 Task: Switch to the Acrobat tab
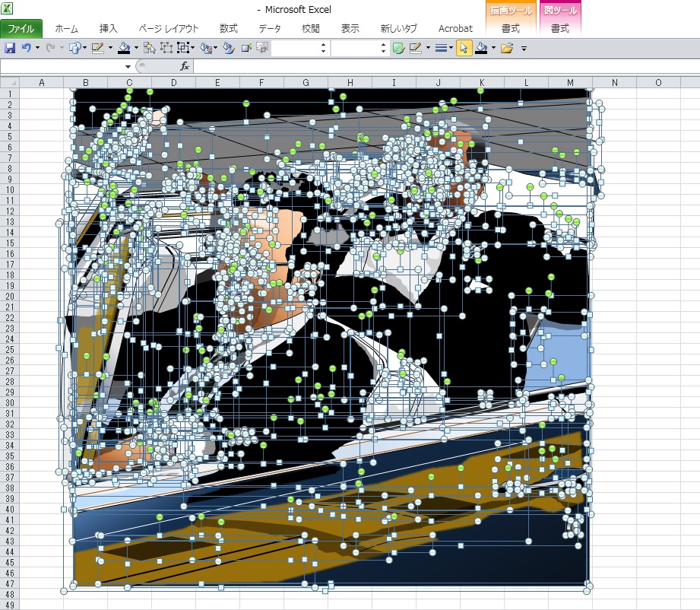coord(455,29)
